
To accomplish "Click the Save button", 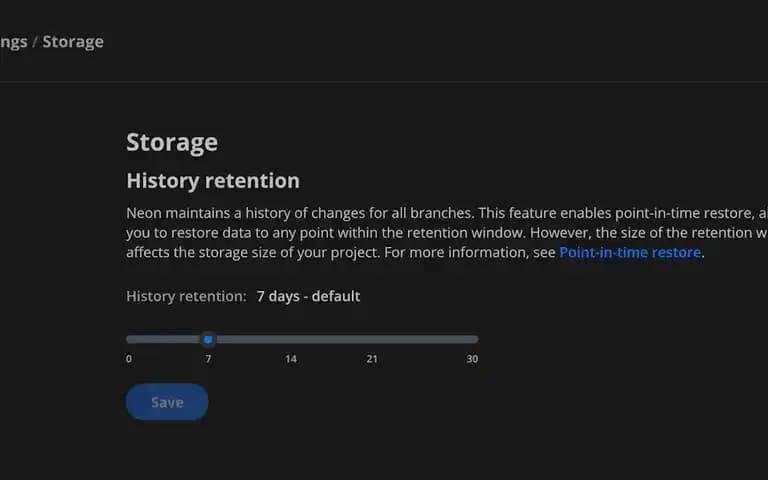I will tap(167, 402).
